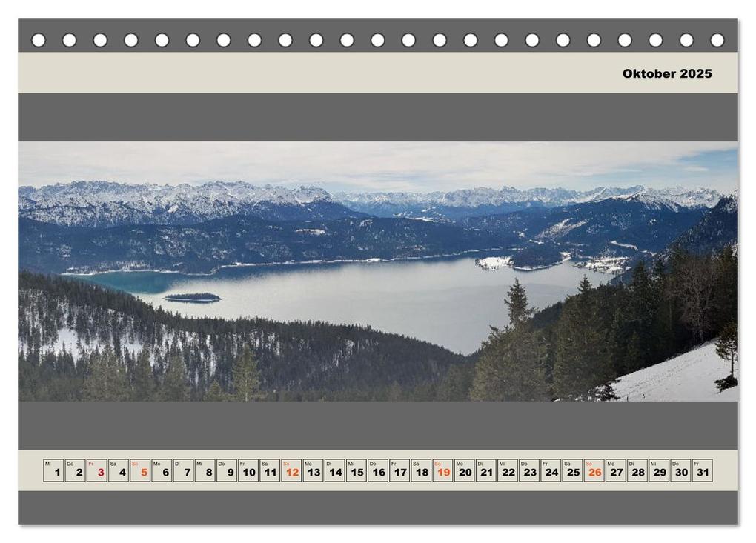The height and width of the screenshot is (543, 756).
Task: Click the first binding hole
Action: click(x=39, y=41)
